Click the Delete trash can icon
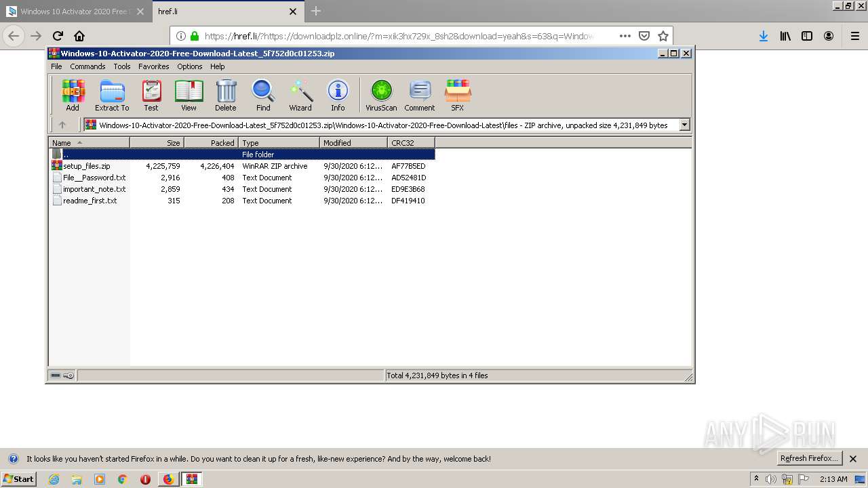This screenshot has width=868, height=488. (226, 95)
